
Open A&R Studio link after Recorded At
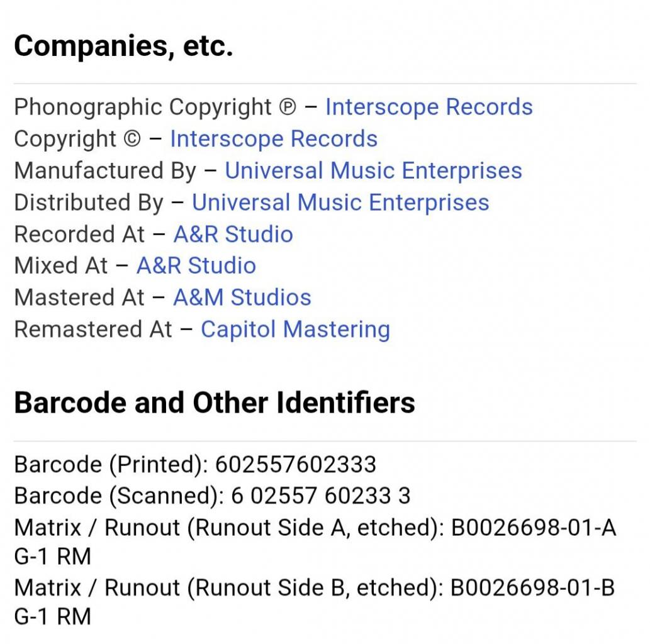pyautogui.click(x=233, y=235)
